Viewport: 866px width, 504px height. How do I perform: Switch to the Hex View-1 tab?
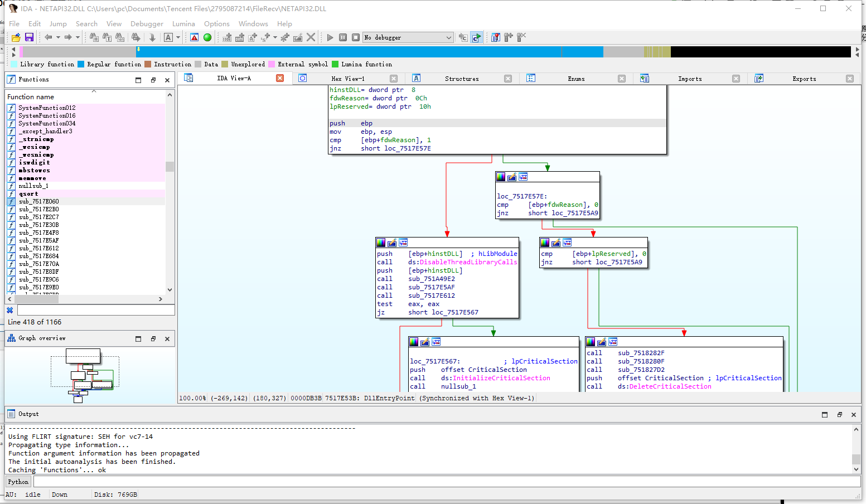(347, 79)
